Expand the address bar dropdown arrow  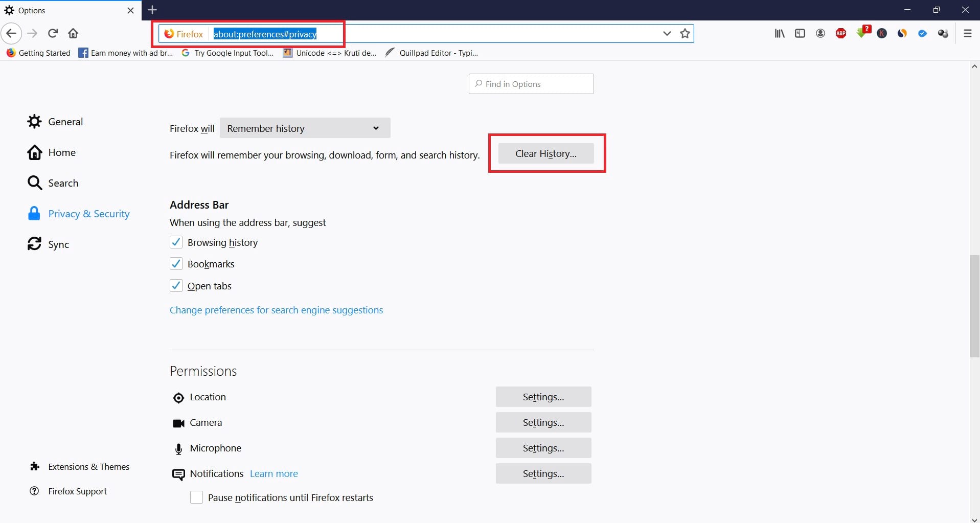(666, 33)
